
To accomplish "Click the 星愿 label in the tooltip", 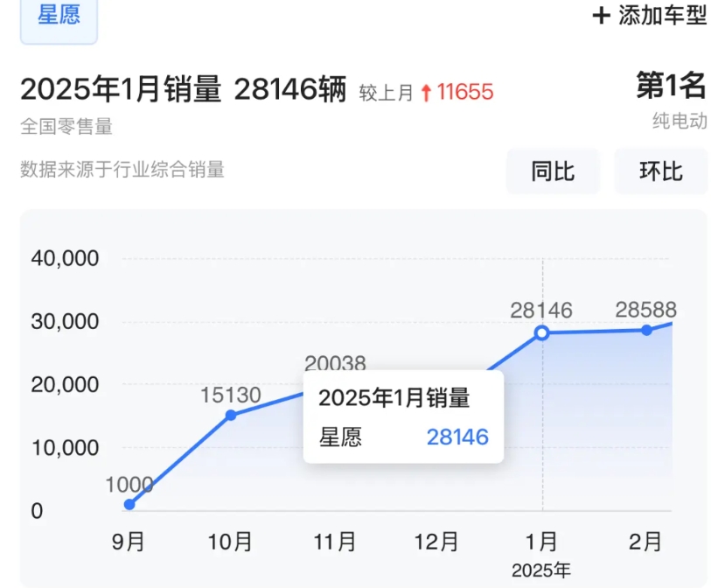I will [x=340, y=437].
